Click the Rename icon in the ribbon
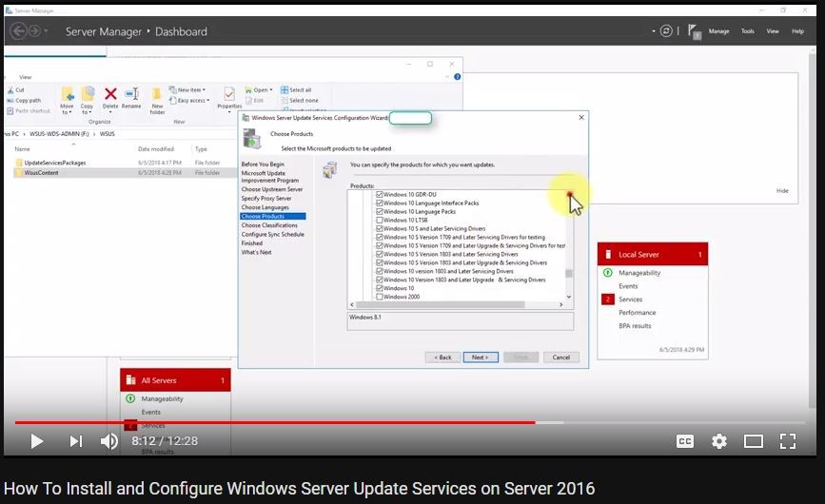 pyautogui.click(x=131, y=96)
